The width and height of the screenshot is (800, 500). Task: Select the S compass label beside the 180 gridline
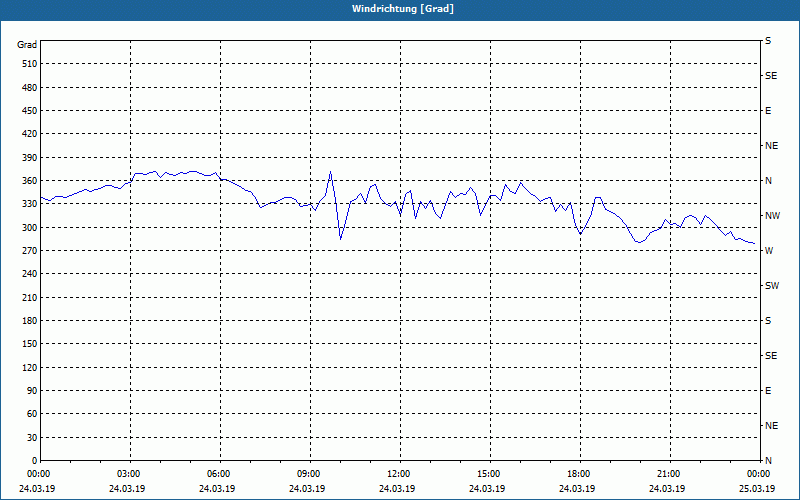click(768, 321)
